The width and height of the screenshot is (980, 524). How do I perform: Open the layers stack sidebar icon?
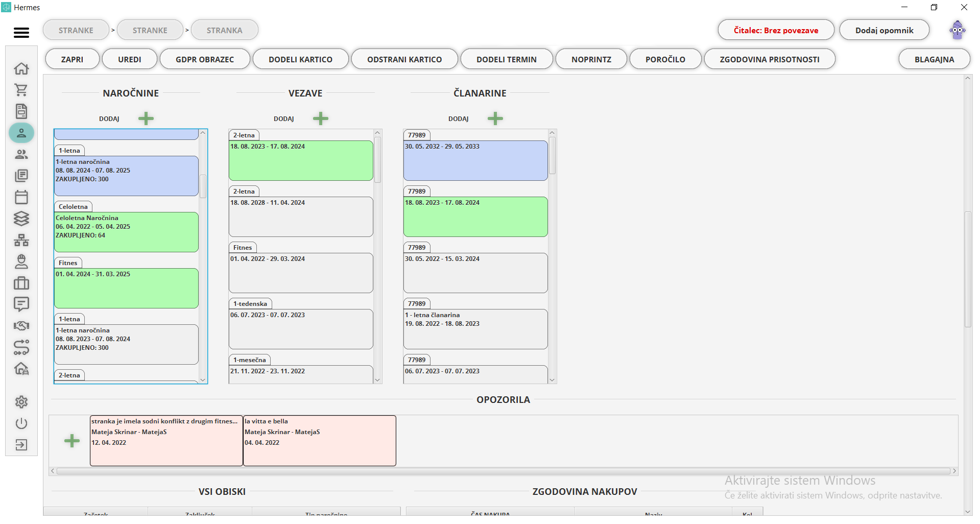pyautogui.click(x=21, y=219)
